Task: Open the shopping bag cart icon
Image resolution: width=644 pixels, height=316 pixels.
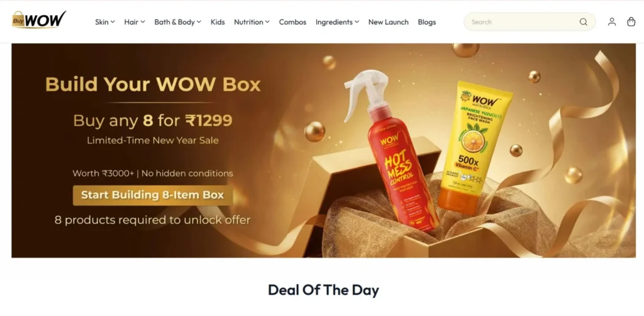Action: pos(631,22)
